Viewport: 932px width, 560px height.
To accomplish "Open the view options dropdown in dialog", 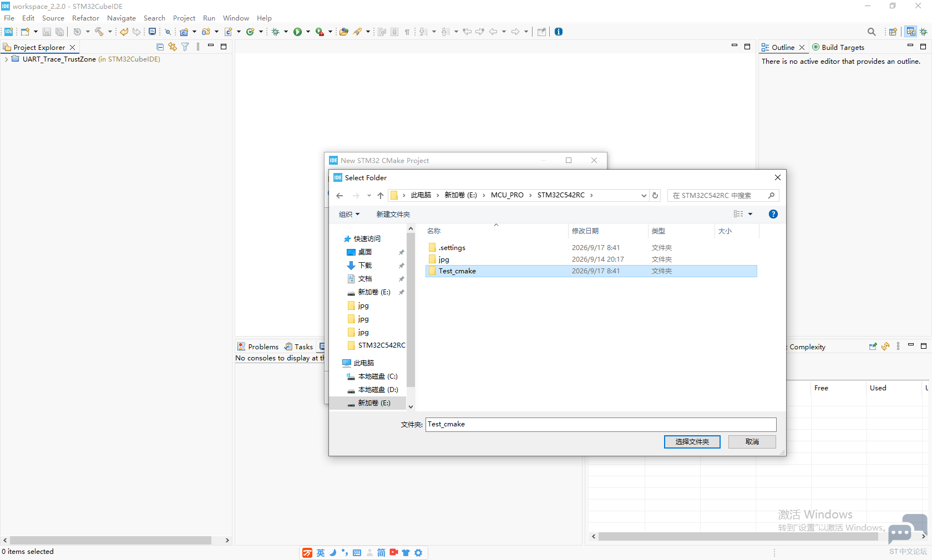I will point(751,214).
